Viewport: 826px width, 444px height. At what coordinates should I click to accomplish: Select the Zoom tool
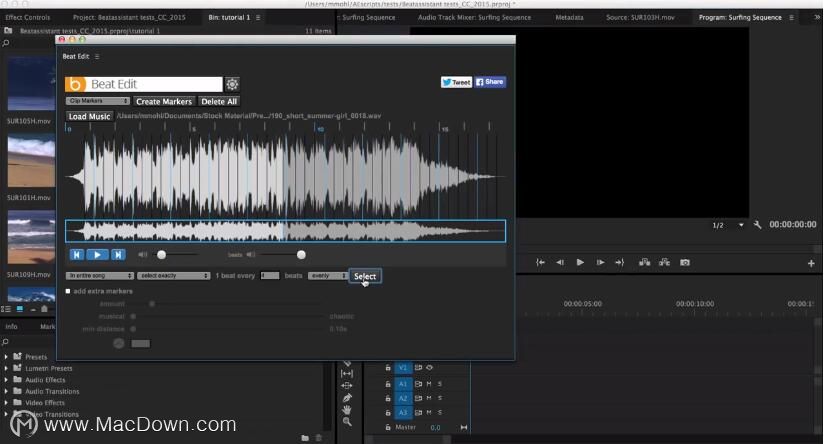click(347, 422)
